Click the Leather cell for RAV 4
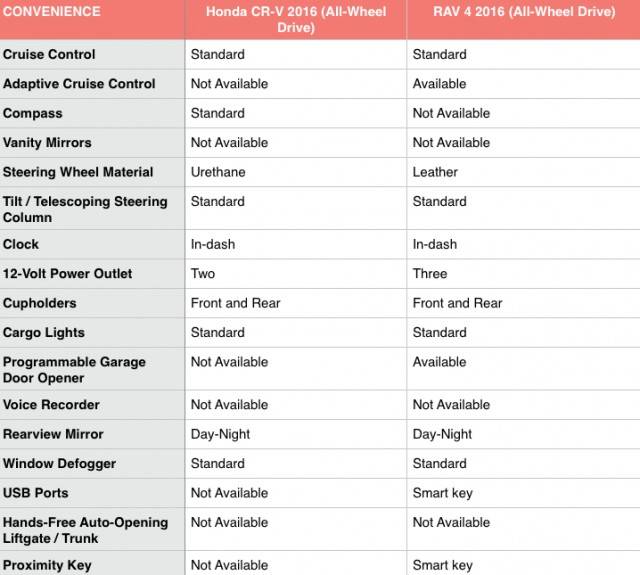640x575 pixels. [x=435, y=172]
